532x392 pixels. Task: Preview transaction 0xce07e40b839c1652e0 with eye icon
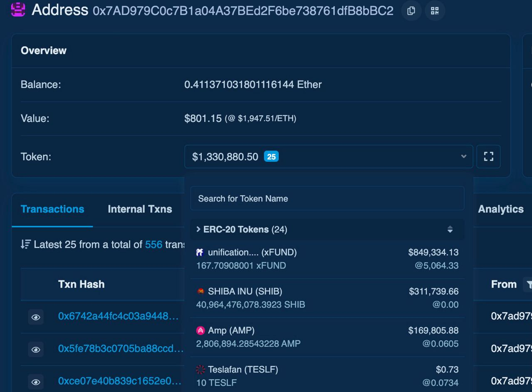(36, 382)
